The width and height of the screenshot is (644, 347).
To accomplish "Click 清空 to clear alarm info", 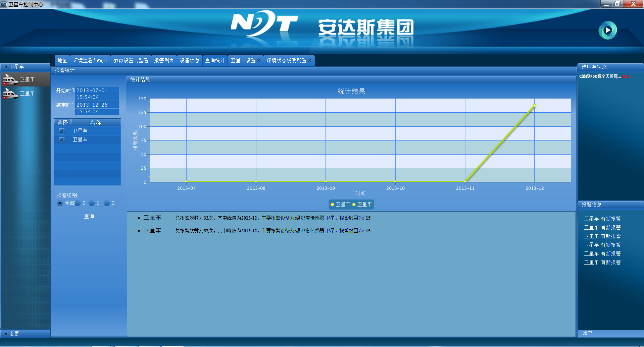I will (587, 333).
